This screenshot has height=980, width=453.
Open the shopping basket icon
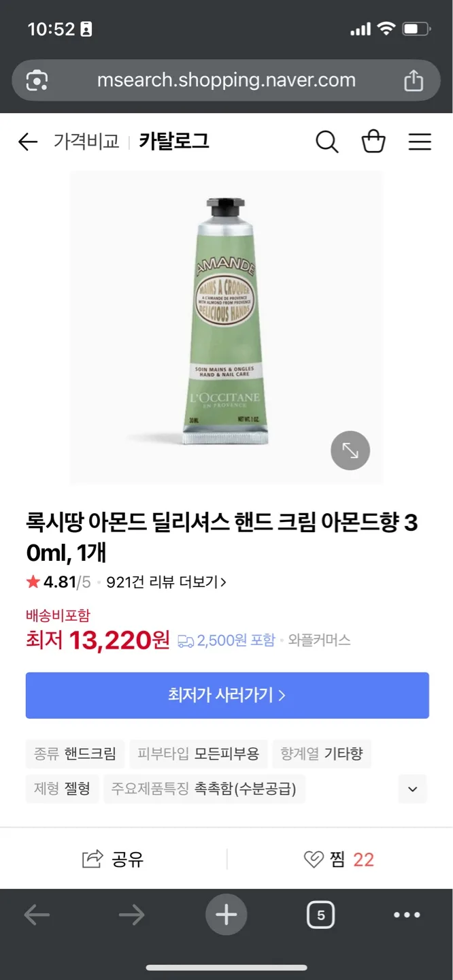point(373,142)
